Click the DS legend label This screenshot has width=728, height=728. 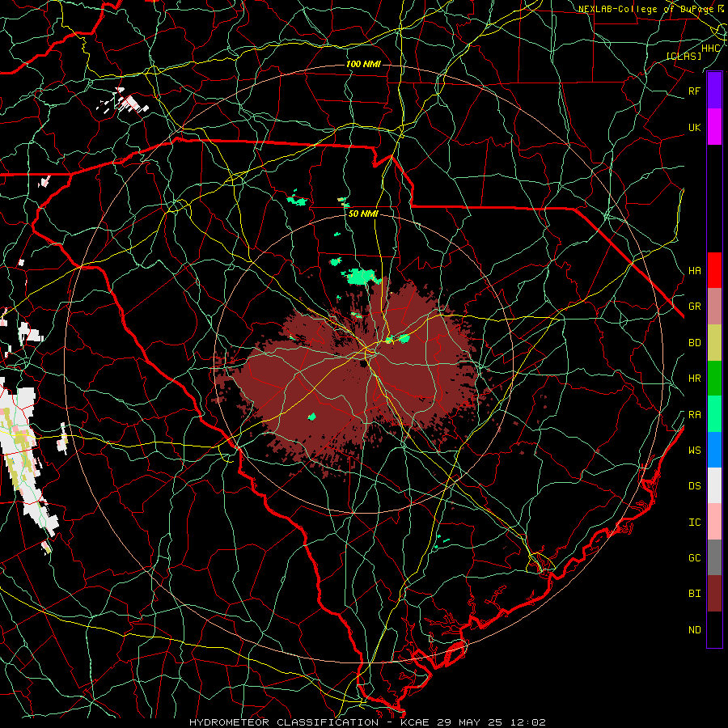point(694,486)
